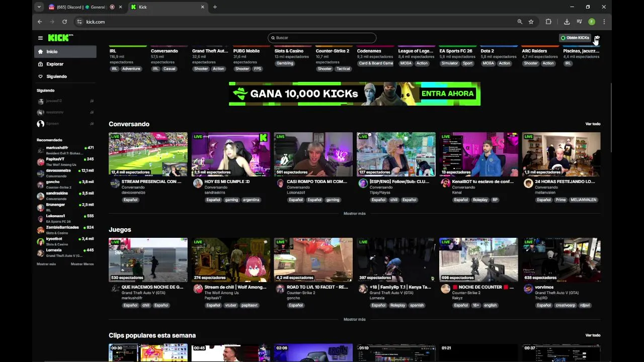Image resolution: width=644 pixels, height=362 pixels.
Task: Close the Kick browser tab
Action: coord(203,7)
